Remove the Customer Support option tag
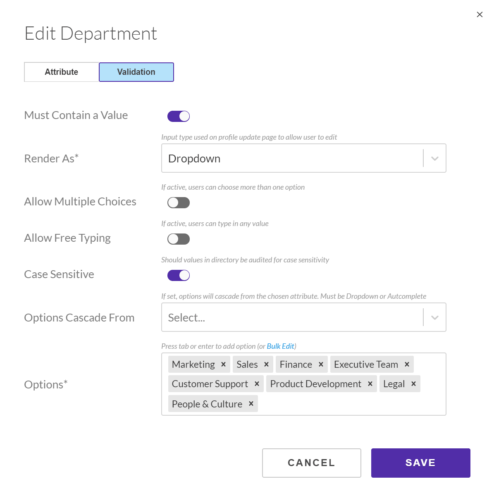The width and height of the screenshot is (494, 500). [257, 384]
